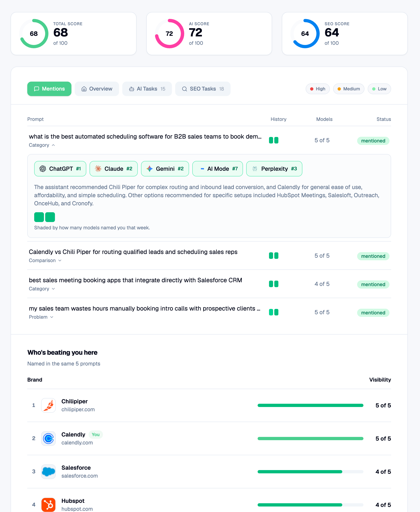Select the Gemini #2 model chip
Viewport: 420px width, 512px height.
165,169
